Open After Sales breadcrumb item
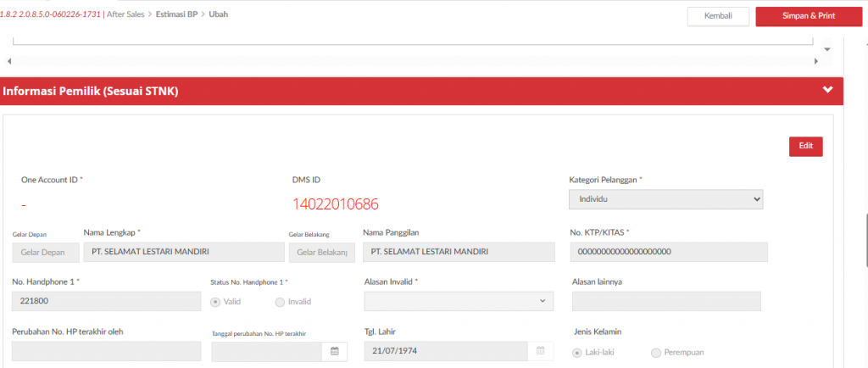The image size is (868, 368). point(125,14)
